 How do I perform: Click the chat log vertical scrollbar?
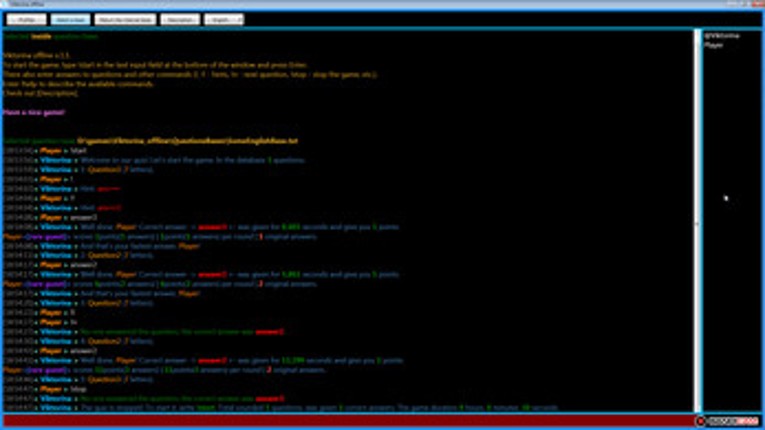tap(698, 221)
